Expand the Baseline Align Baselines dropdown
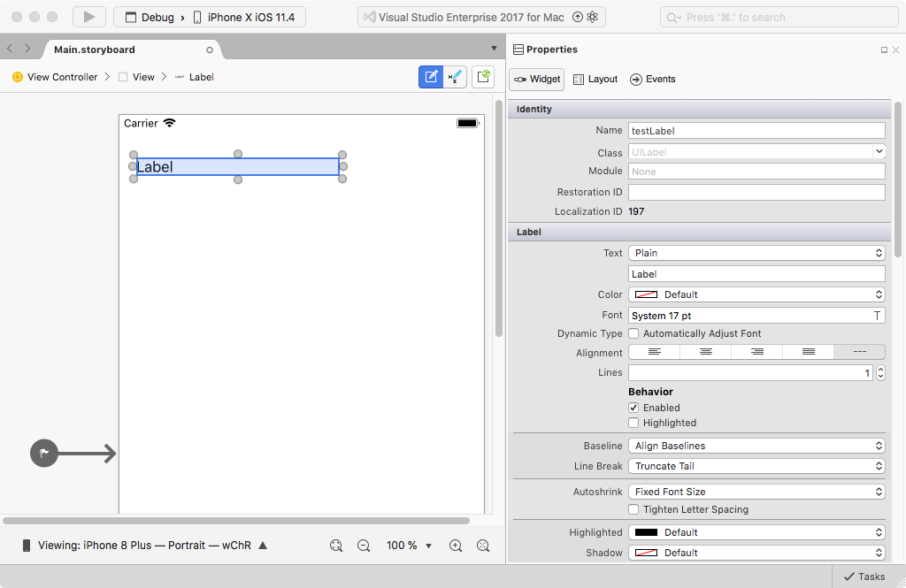This screenshot has width=906, height=588. [756, 446]
